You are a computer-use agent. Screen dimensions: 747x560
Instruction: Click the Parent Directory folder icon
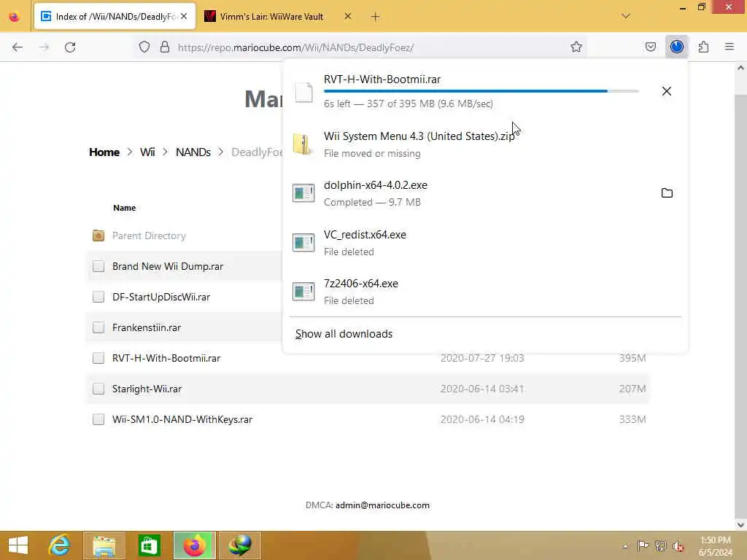click(x=98, y=236)
